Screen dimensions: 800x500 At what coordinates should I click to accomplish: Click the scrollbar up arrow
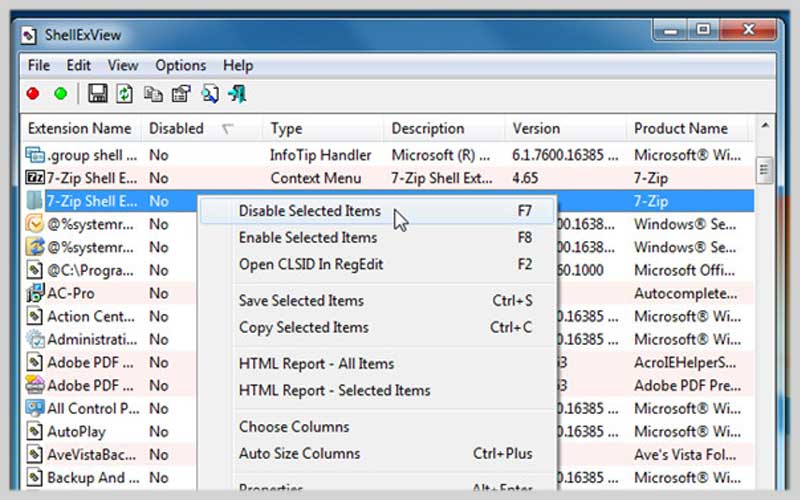(x=764, y=126)
